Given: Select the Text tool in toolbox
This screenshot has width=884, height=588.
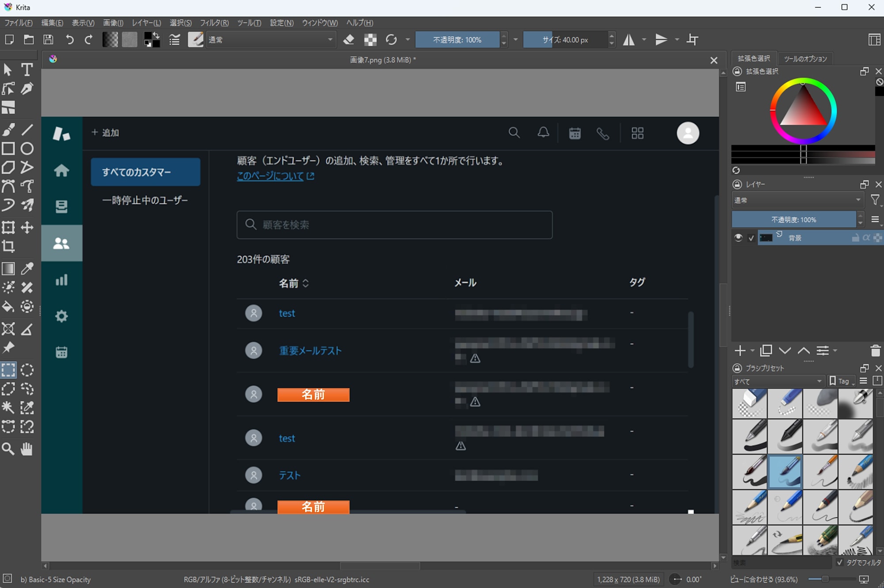Looking at the screenshot, I should coord(27,69).
